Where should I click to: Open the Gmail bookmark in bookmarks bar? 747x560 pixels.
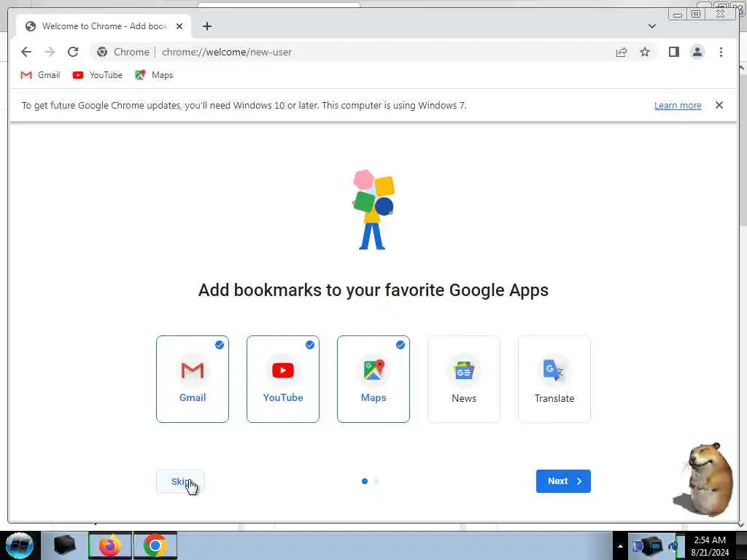click(x=41, y=75)
